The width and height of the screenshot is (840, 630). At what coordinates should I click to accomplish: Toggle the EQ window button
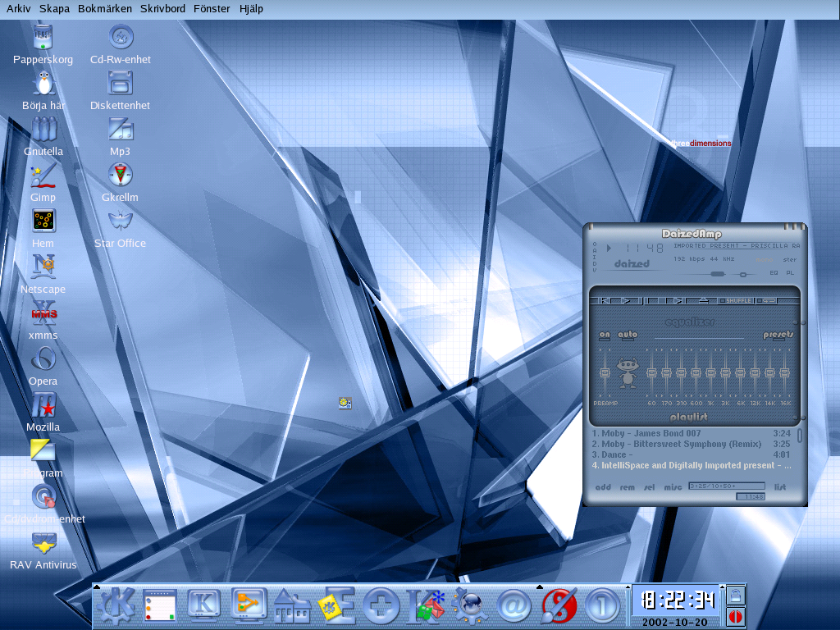pos(774,272)
